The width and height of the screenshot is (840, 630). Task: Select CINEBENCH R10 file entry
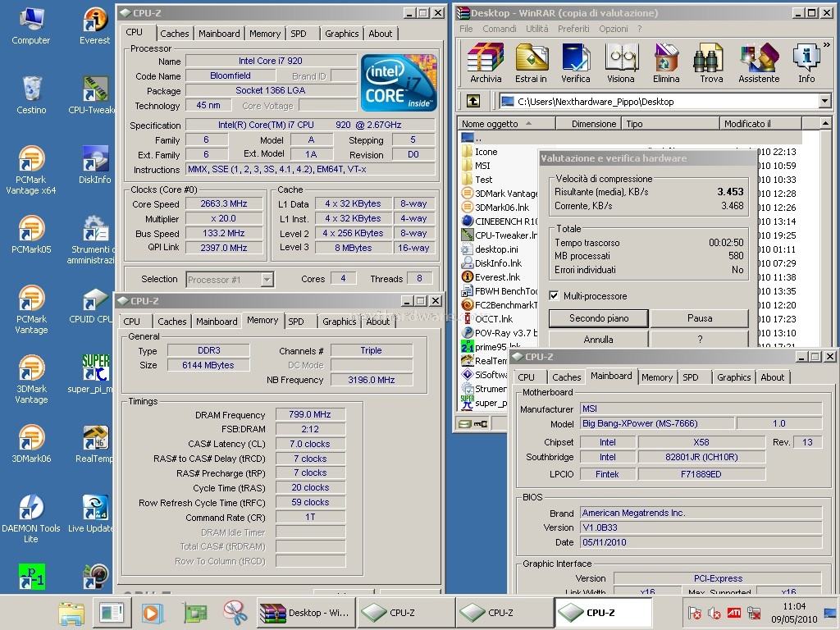pos(500,221)
